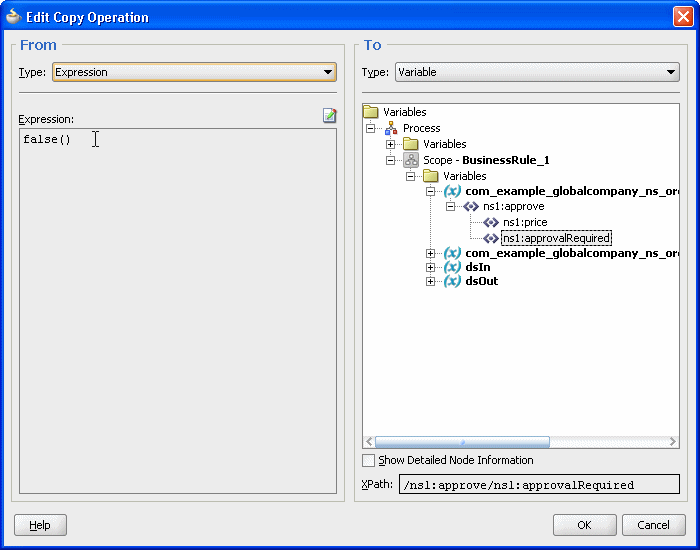Click the variable icon just above dsIn

click(452, 253)
